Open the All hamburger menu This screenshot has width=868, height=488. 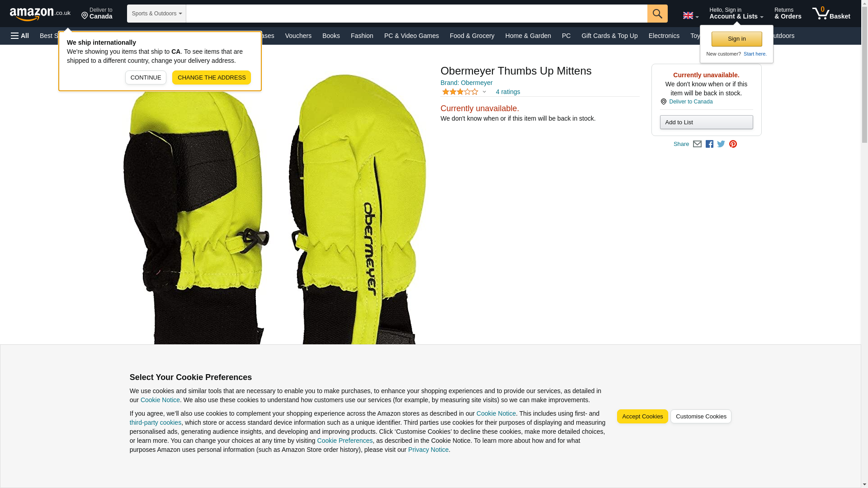point(20,36)
